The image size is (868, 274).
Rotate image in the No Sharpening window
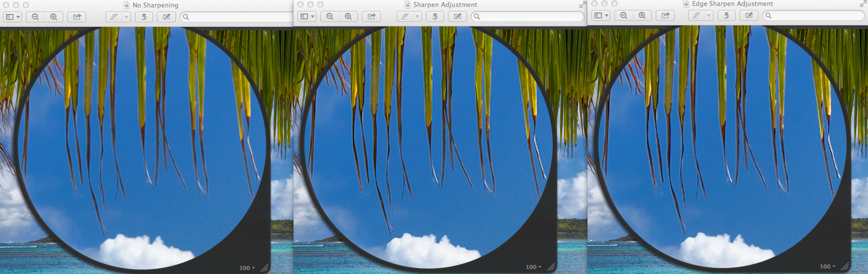[144, 17]
